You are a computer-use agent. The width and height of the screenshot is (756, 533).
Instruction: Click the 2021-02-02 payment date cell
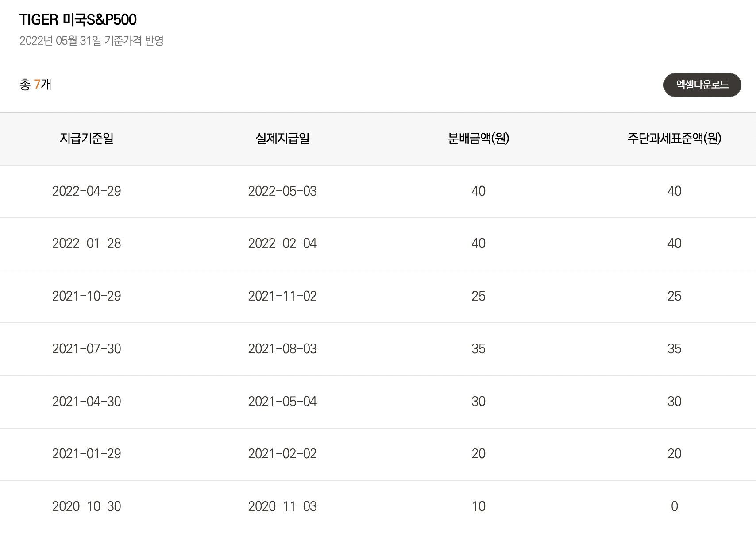coord(282,454)
